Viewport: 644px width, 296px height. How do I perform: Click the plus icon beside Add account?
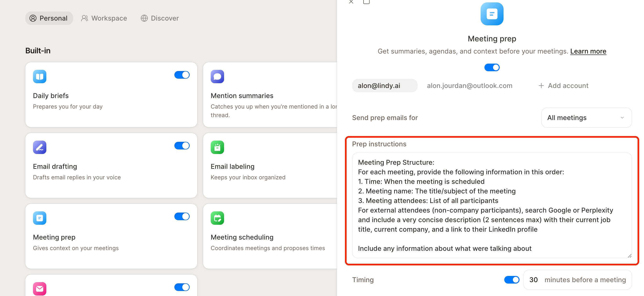pos(541,86)
